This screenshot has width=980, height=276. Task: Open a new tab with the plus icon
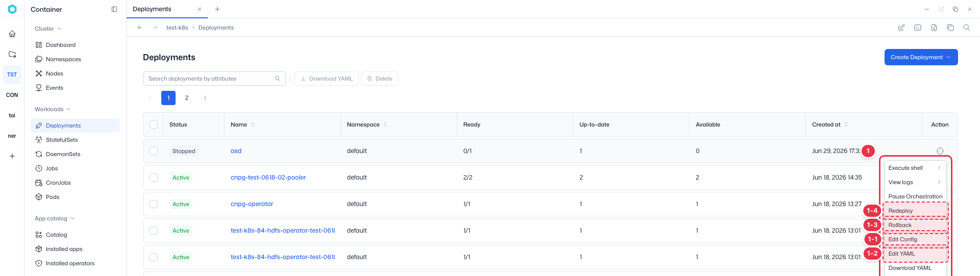tap(217, 9)
